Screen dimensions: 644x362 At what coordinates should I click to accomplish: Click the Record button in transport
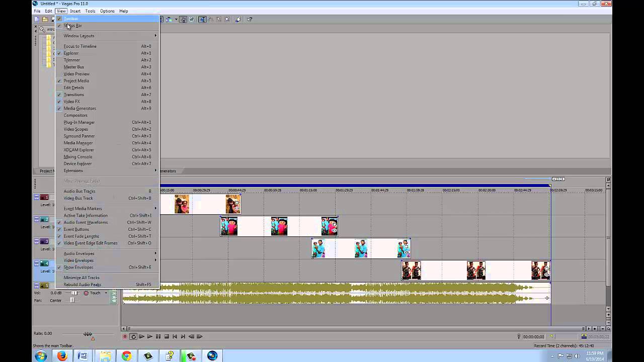click(x=125, y=336)
